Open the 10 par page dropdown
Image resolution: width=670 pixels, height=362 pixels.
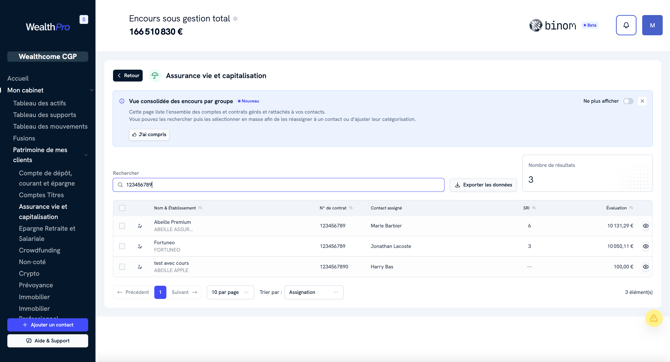[230, 292]
